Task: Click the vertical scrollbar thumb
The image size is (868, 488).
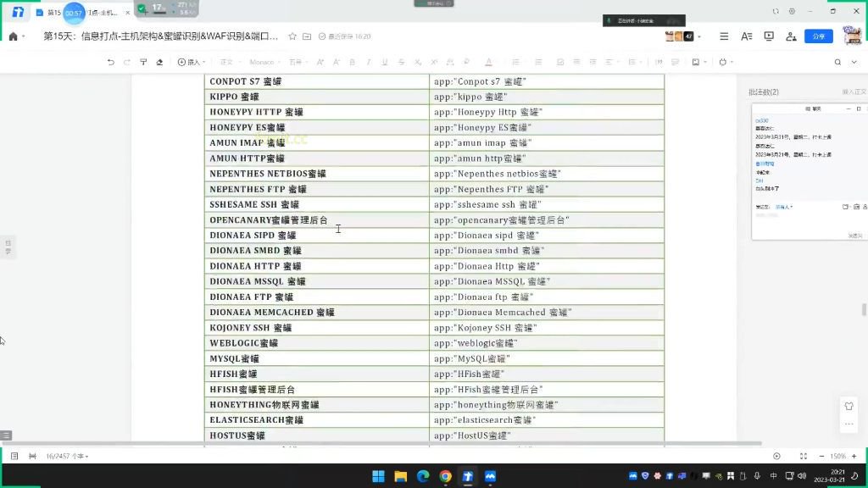Action: (x=864, y=310)
